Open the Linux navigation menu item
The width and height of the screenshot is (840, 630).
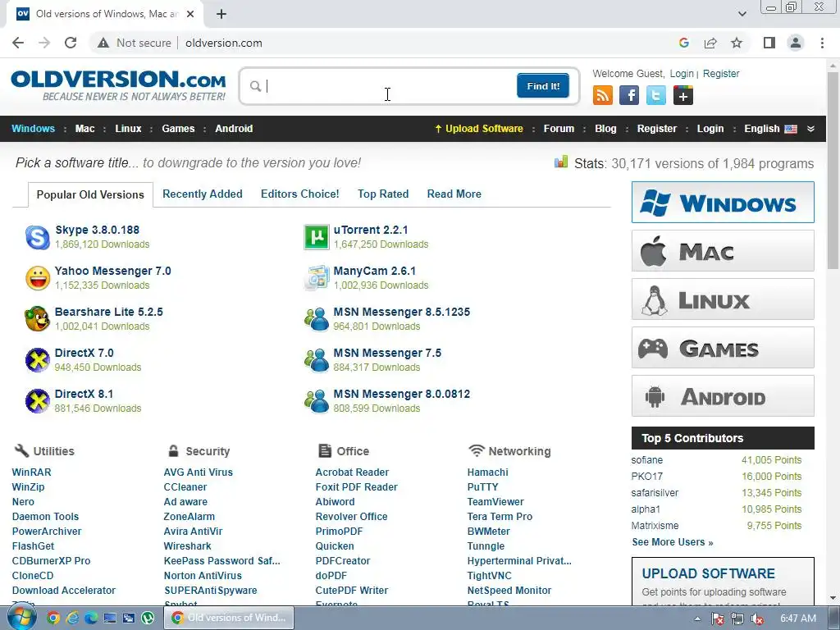coord(128,129)
